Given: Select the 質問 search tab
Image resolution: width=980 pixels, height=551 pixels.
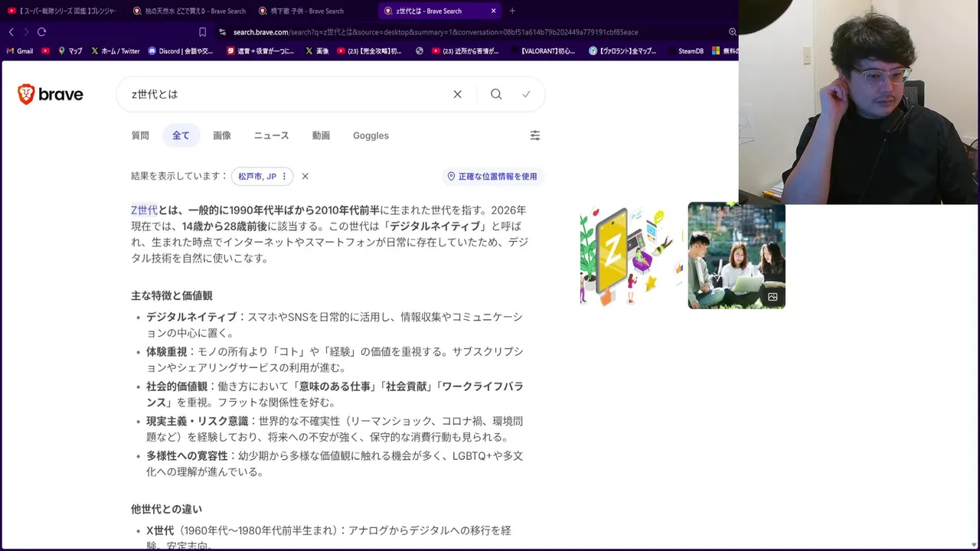Looking at the screenshot, I should (140, 135).
